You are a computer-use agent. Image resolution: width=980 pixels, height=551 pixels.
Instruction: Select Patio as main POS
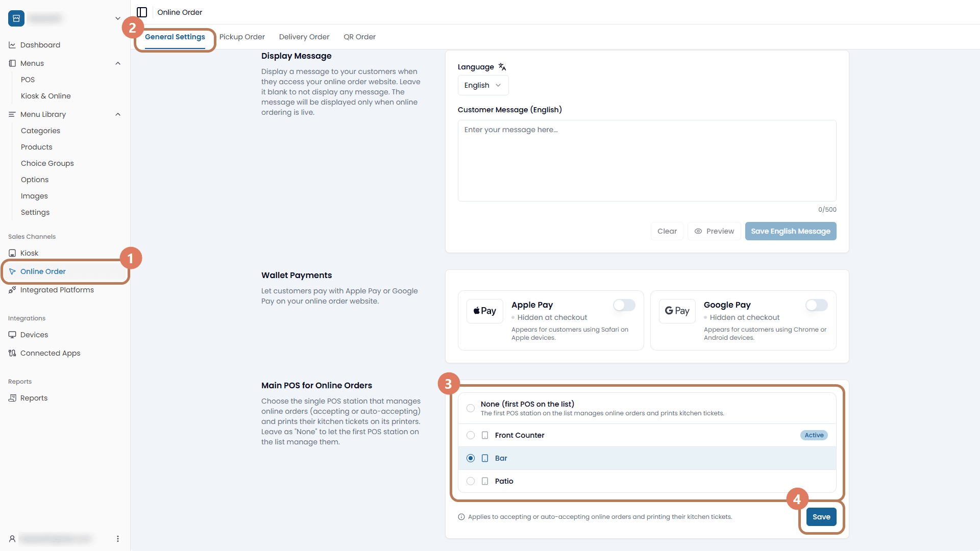(x=471, y=481)
